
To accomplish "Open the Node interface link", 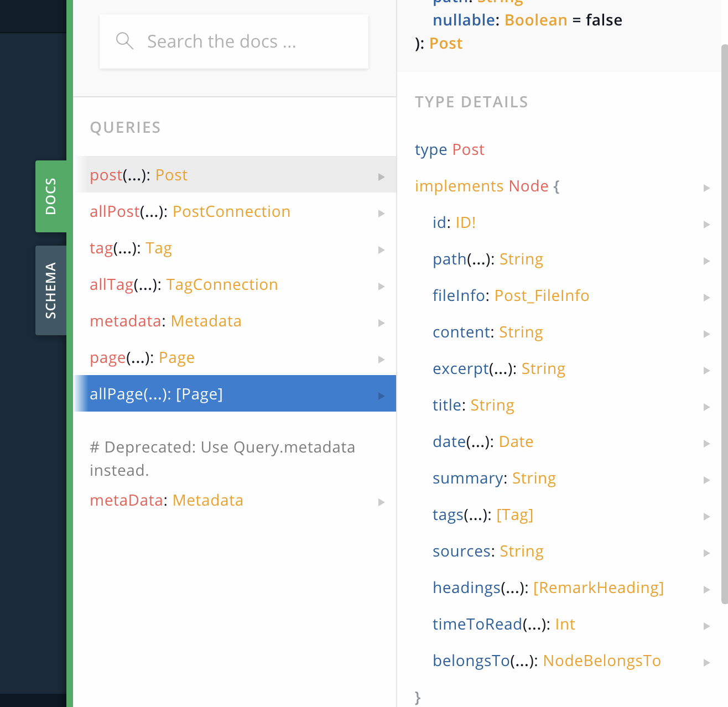I will 528,186.
